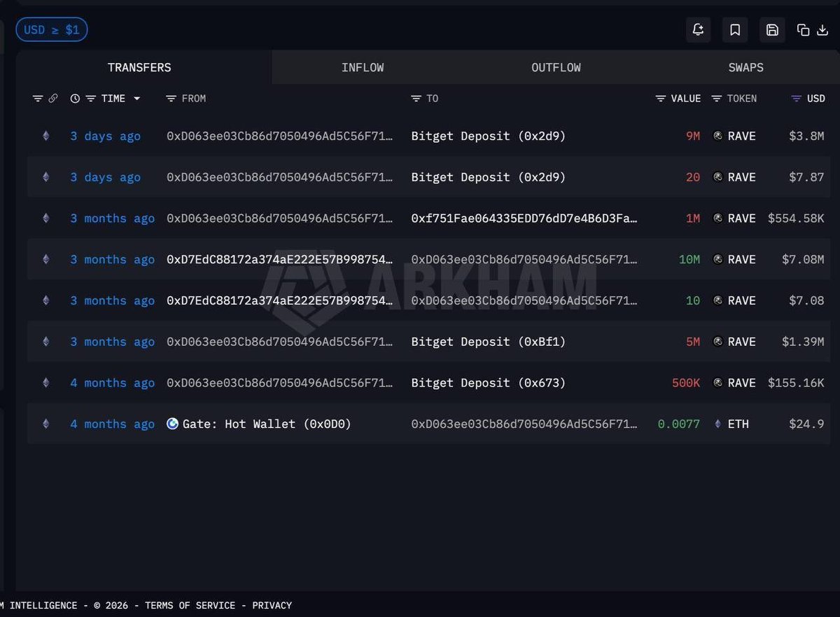Open 0xD7EdC88172a374 sender in the 10M row
The image size is (840, 617).
pyautogui.click(x=279, y=260)
